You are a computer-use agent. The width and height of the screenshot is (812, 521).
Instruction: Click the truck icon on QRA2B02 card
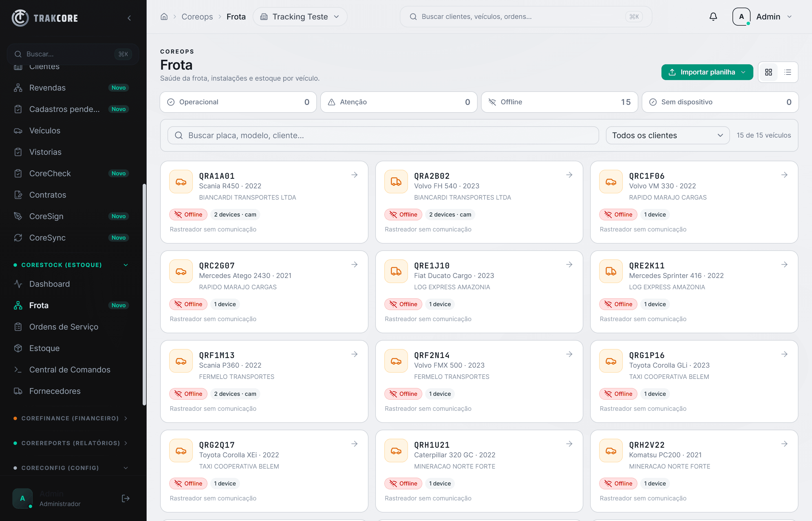396,182
